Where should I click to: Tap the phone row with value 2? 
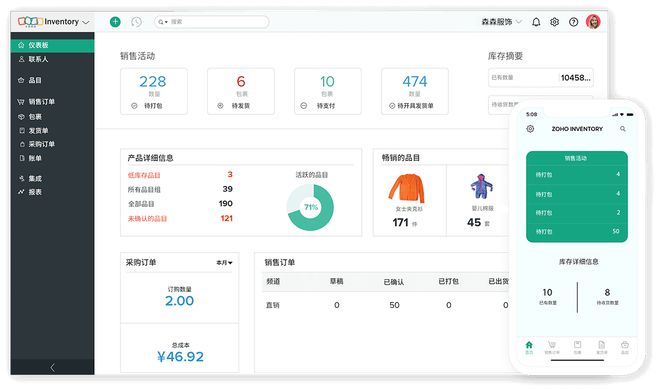[577, 213]
